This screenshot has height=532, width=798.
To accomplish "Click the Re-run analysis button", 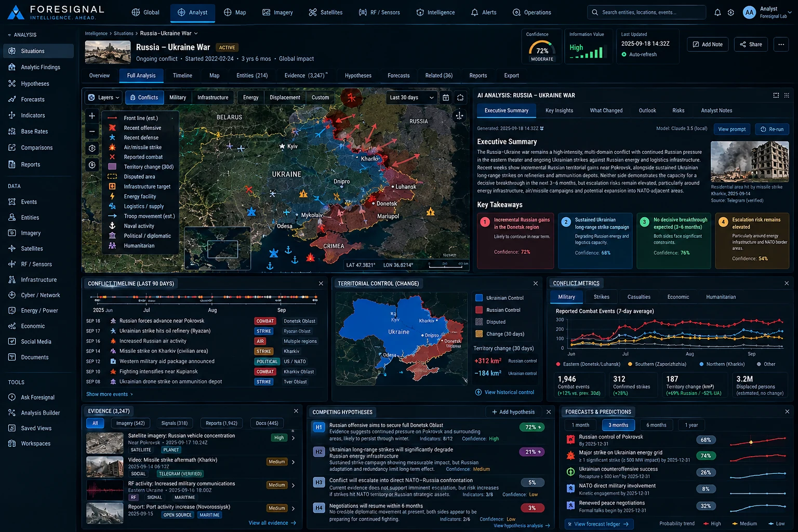I will click(x=772, y=129).
